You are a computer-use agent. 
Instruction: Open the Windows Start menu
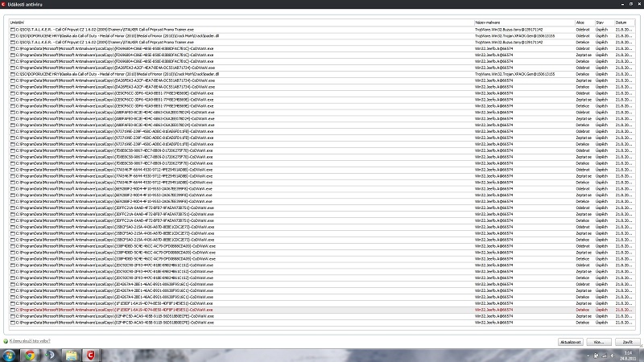9,355
